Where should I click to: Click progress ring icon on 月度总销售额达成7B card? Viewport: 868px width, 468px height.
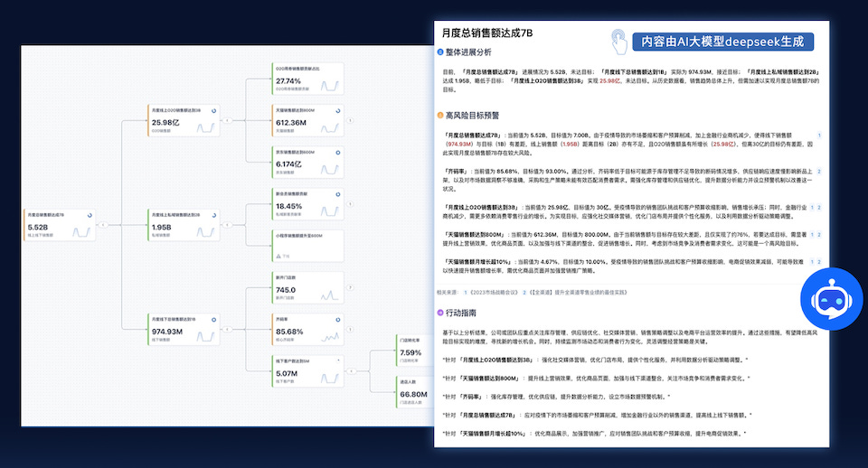90,215
